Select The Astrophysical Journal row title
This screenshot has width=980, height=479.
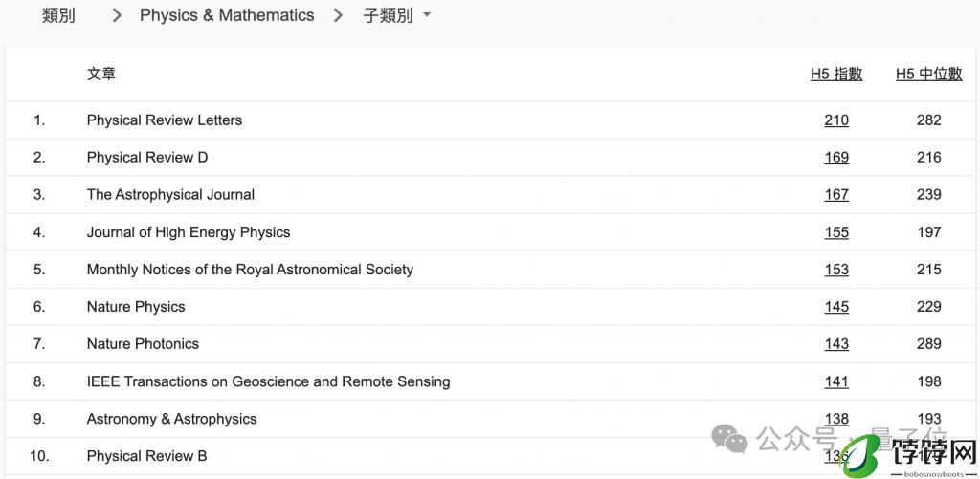coord(170,195)
